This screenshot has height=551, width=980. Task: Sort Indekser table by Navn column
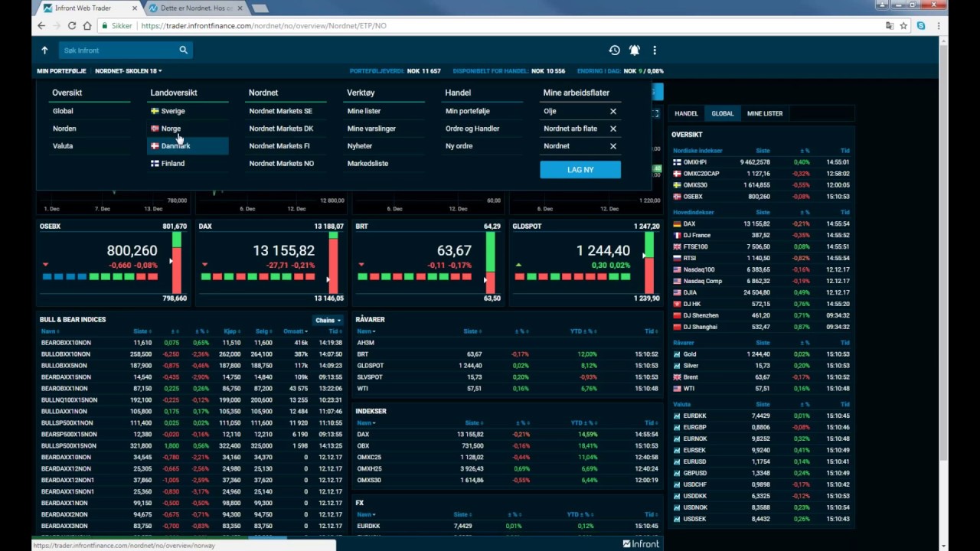[366, 422]
